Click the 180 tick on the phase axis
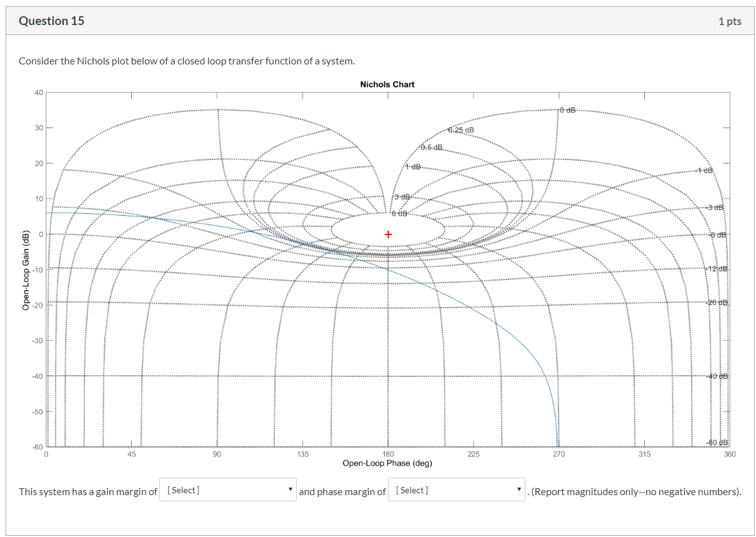 [388, 454]
